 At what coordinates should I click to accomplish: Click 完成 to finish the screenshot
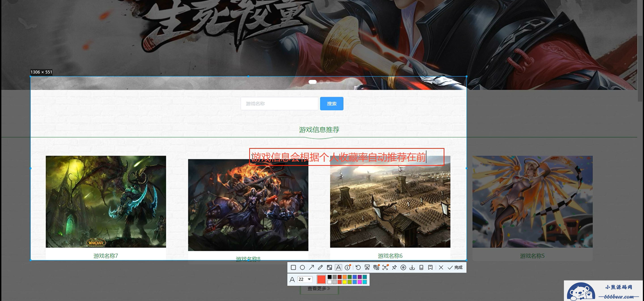coord(455,267)
